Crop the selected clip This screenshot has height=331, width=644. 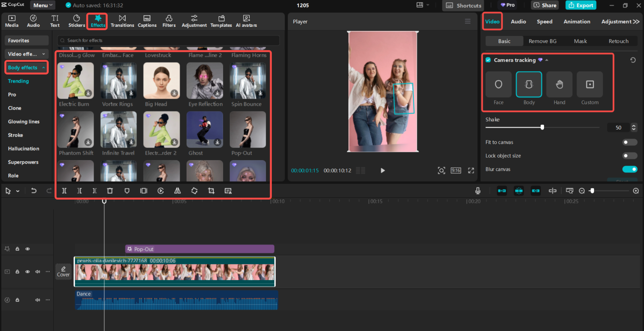point(211,191)
